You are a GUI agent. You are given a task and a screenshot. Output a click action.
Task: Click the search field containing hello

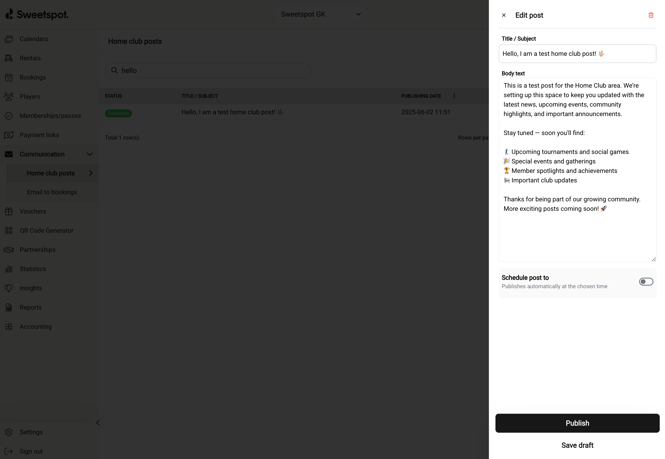(208, 70)
